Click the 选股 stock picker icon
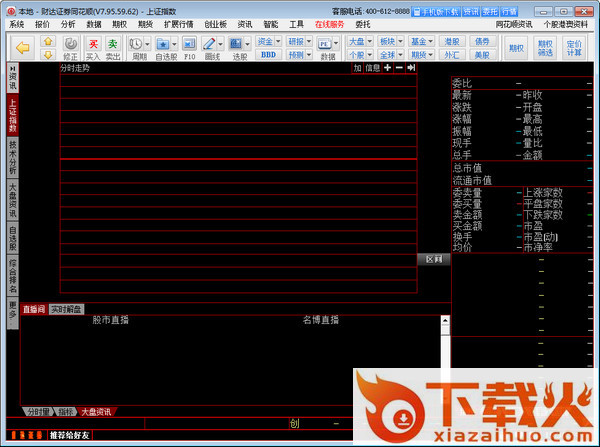The height and width of the screenshot is (447, 600). click(x=235, y=44)
